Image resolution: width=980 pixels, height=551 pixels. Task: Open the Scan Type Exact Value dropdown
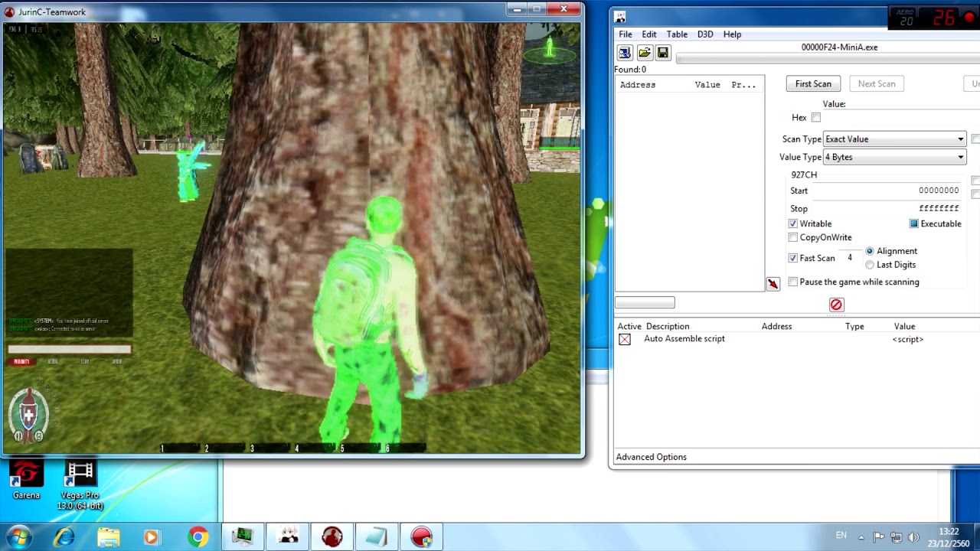(894, 139)
